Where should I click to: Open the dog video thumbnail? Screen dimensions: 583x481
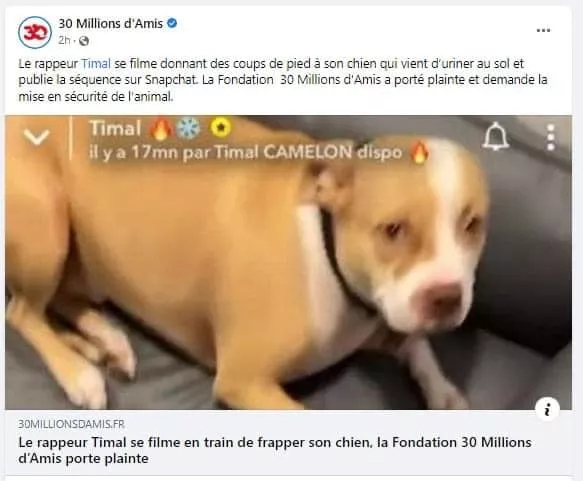[x=288, y=262]
